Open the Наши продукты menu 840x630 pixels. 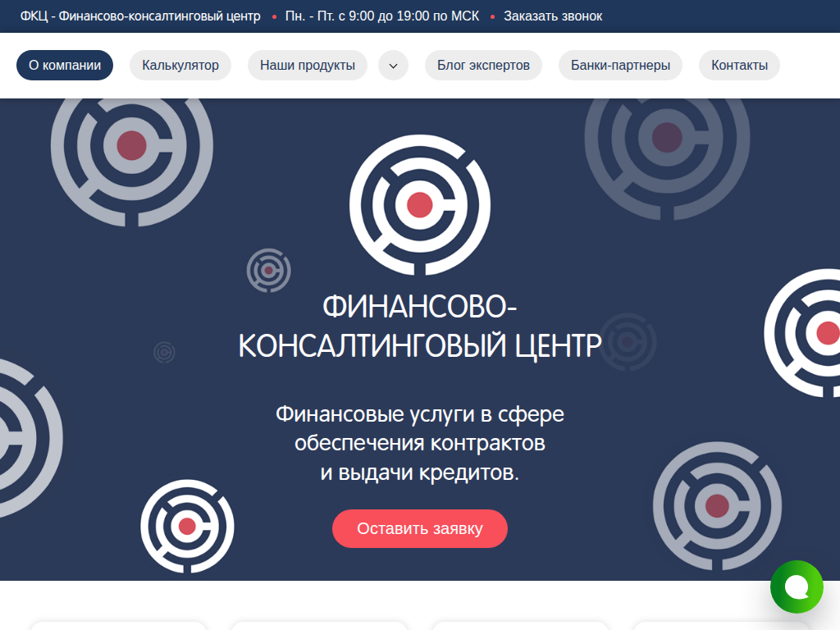tap(307, 66)
